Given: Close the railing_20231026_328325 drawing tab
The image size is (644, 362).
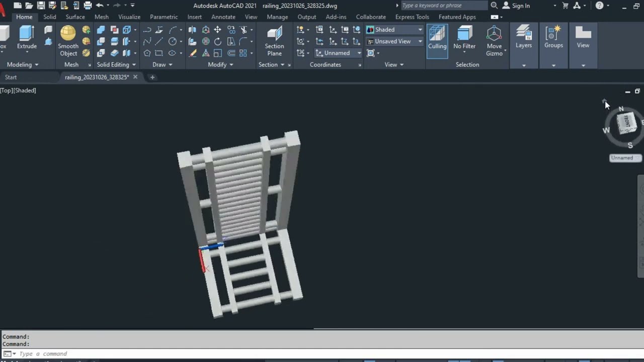Looking at the screenshot, I should click(x=135, y=77).
